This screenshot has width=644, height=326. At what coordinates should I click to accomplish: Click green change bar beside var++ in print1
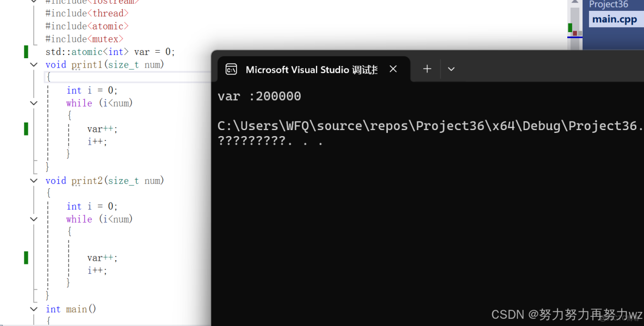click(26, 128)
